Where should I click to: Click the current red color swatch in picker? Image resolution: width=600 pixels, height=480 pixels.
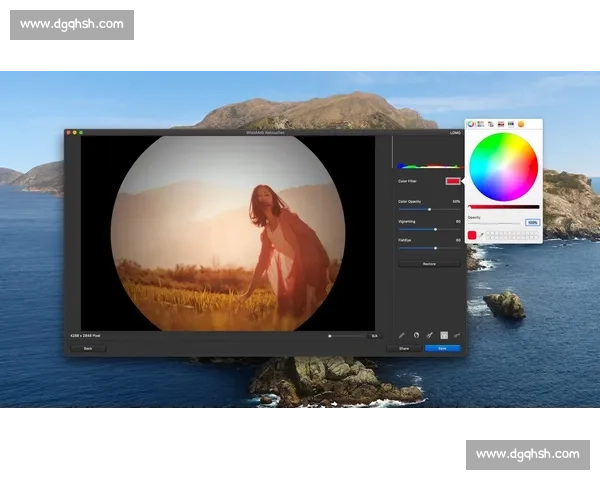[472, 235]
